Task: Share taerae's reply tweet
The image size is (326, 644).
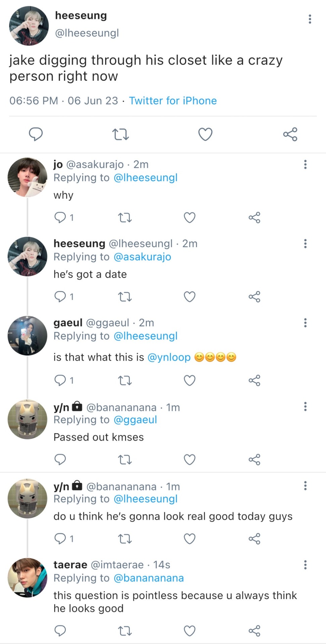Action: pos(254,631)
